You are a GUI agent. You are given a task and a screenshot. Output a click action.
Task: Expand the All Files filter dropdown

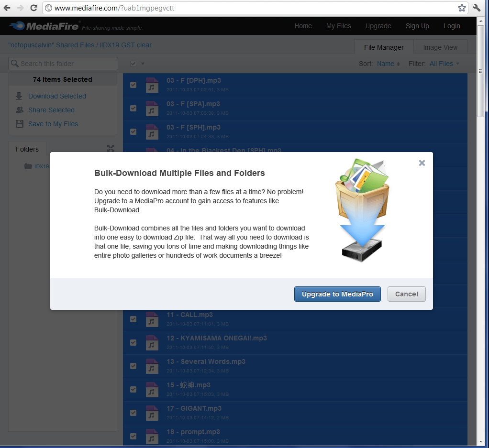pyautogui.click(x=444, y=64)
